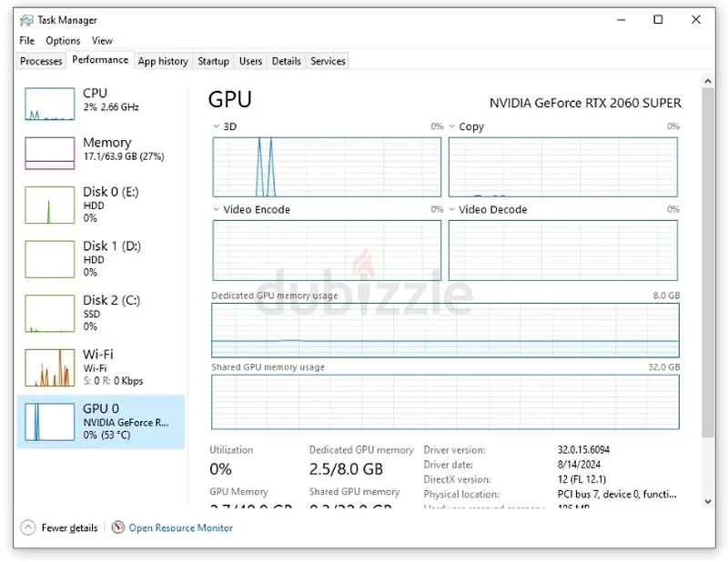This screenshot has width=728, height=562.
Task: Click the Task Manager title bar icon
Action: coord(27,20)
